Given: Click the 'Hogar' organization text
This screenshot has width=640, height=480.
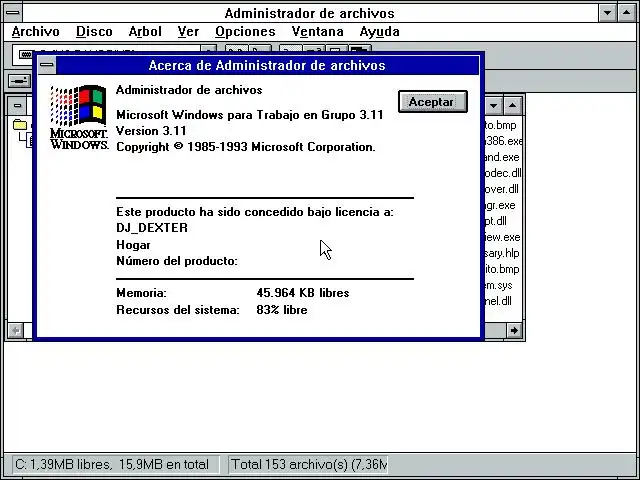Looking at the screenshot, I should click(x=133, y=245).
